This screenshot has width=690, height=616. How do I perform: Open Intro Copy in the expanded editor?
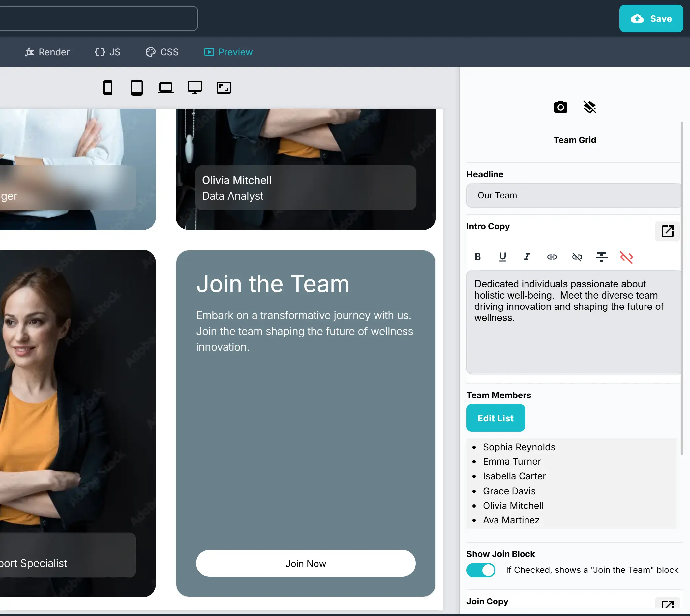[667, 231]
